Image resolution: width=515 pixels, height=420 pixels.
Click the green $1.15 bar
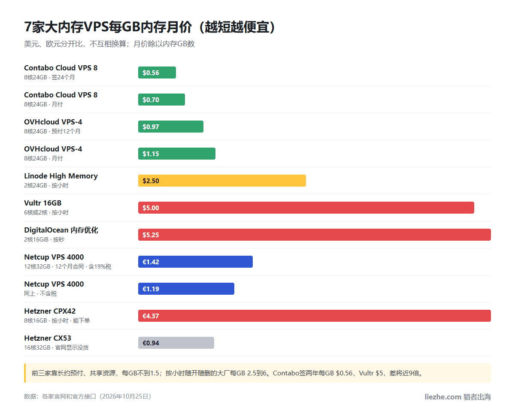click(x=177, y=154)
